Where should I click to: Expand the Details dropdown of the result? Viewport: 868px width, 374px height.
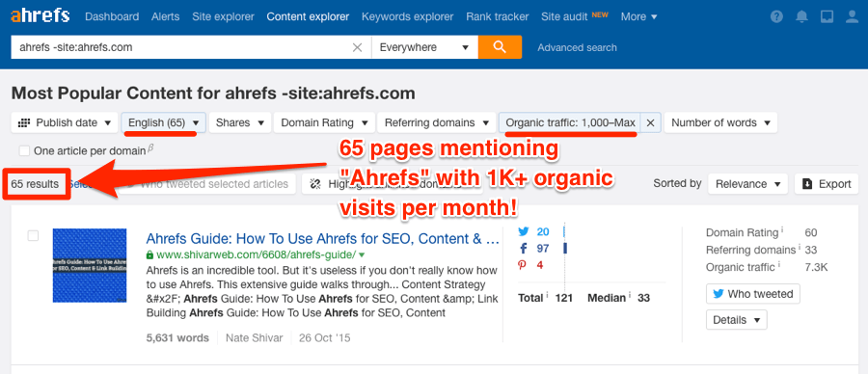[x=736, y=320]
